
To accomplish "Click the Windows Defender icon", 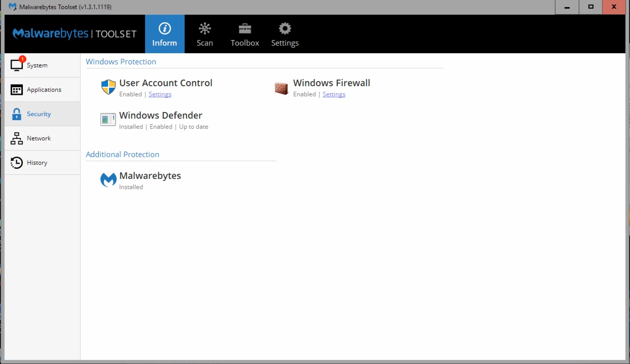I will tap(108, 120).
